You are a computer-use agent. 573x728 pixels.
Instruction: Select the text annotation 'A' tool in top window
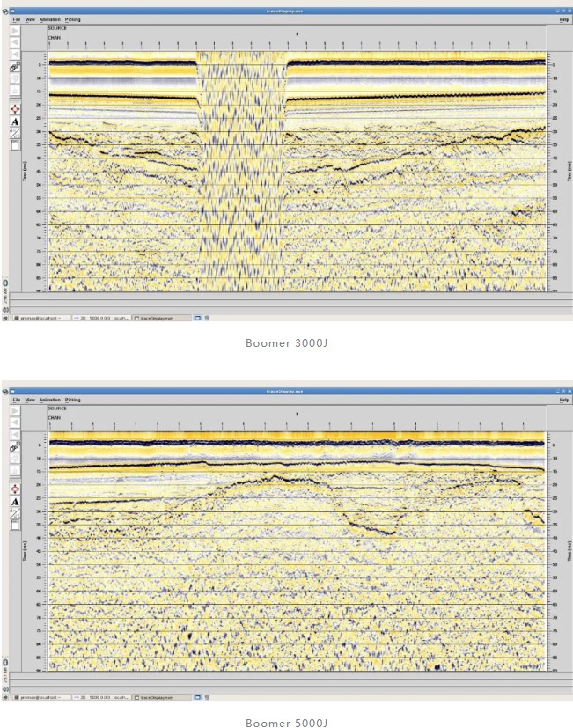click(15, 121)
